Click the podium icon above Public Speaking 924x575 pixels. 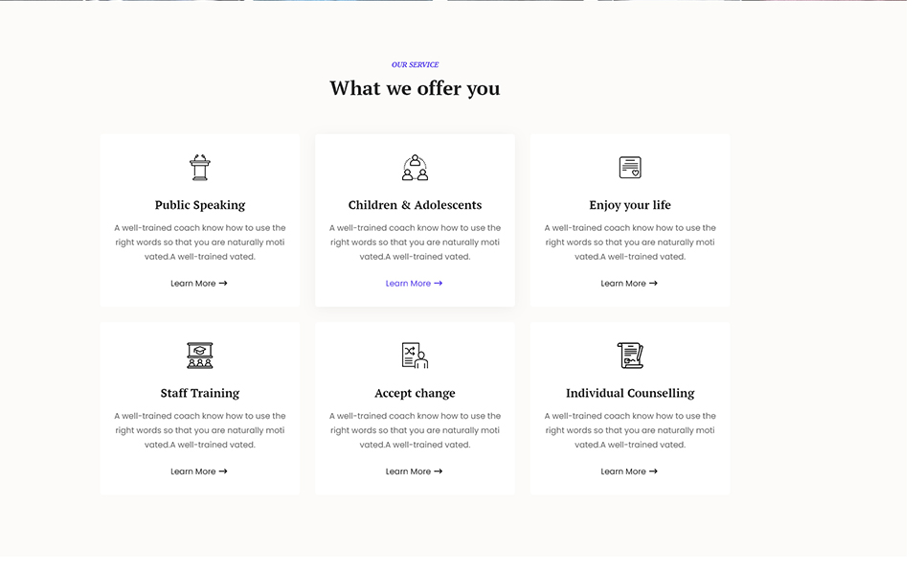199,168
